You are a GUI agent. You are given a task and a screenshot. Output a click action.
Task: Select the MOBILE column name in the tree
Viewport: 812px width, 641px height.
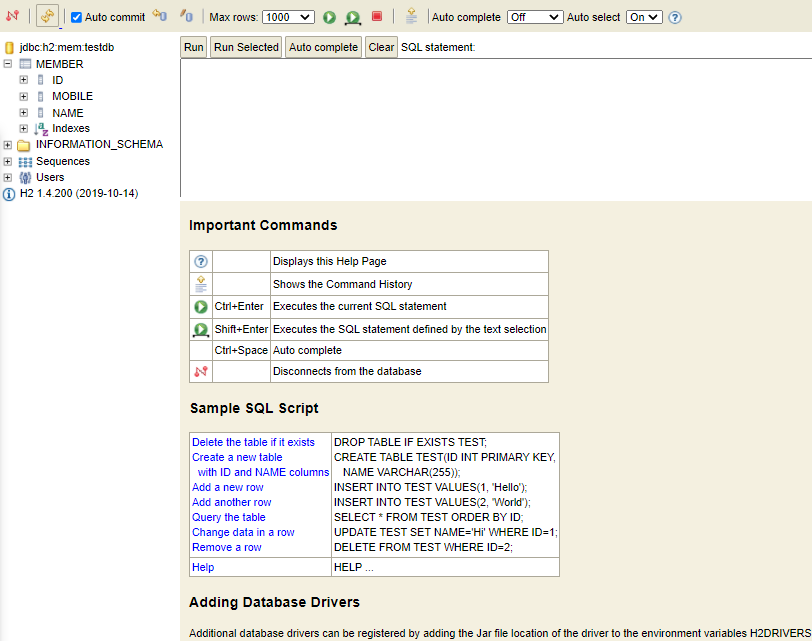(72, 96)
